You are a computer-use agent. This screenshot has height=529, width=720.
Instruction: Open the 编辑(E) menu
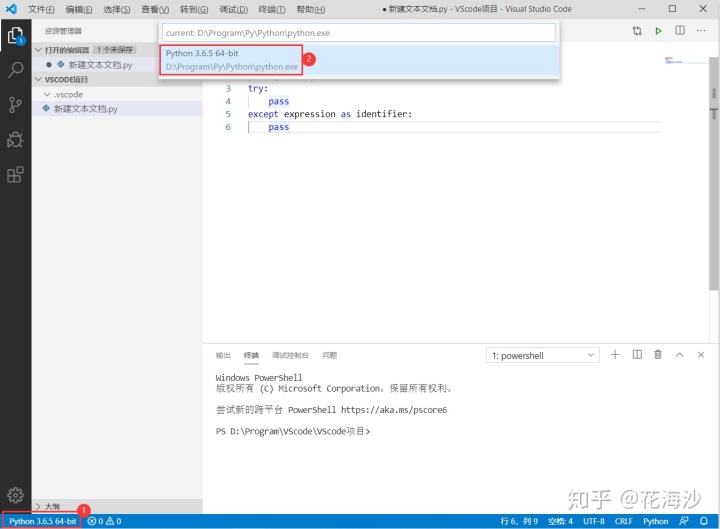pyautogui.click(x=79, y=9)
